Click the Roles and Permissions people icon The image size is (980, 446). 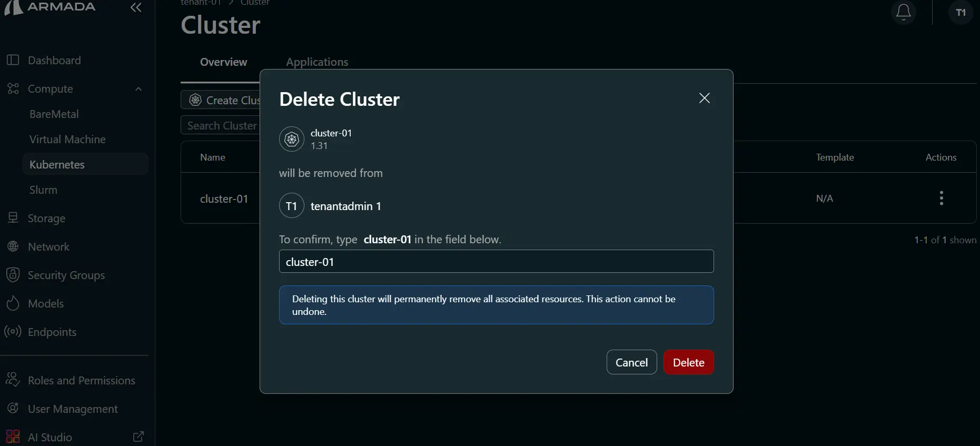(x=13, y=380)
